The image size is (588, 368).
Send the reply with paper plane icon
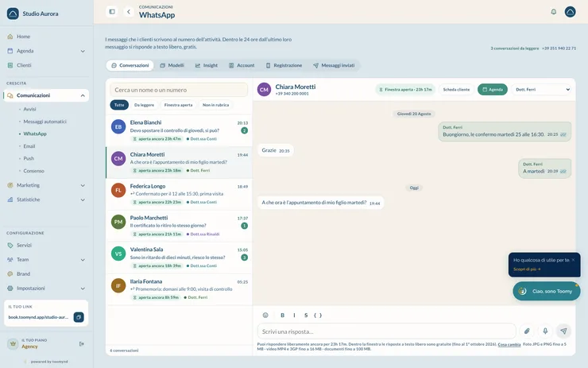coord(563,331)
